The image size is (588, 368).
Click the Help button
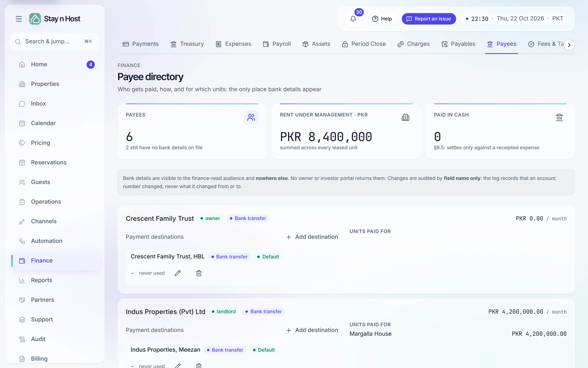(x=382, y=19)
